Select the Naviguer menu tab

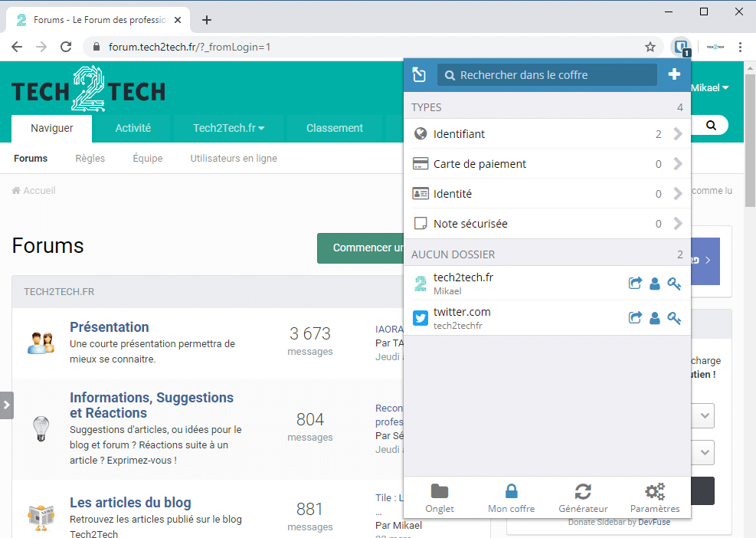[x=51, y=128]
